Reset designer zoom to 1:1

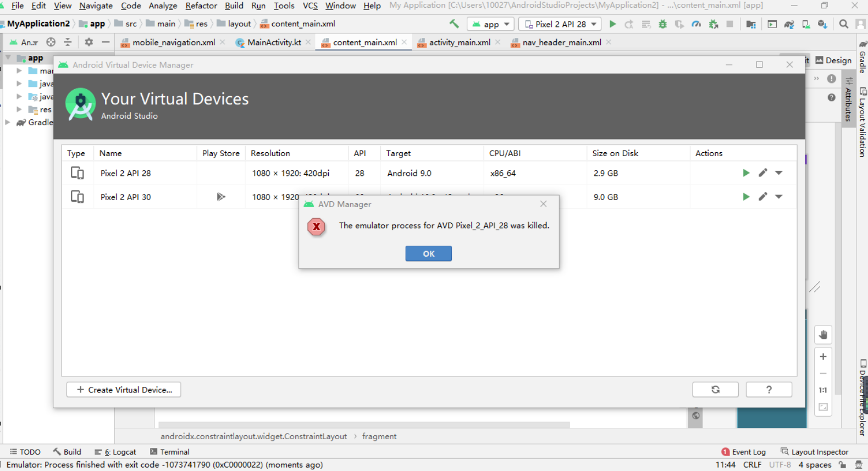coord(823,390)
